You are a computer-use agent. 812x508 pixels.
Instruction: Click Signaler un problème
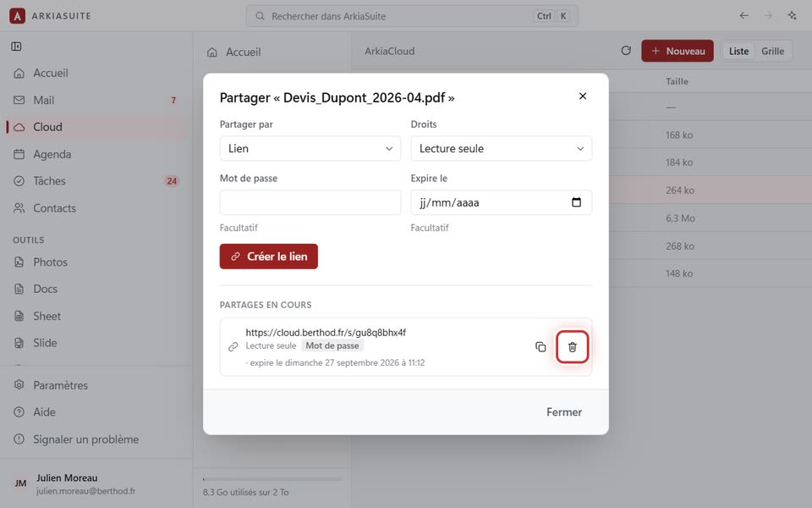pyautogui.click(x=96, y=439)
